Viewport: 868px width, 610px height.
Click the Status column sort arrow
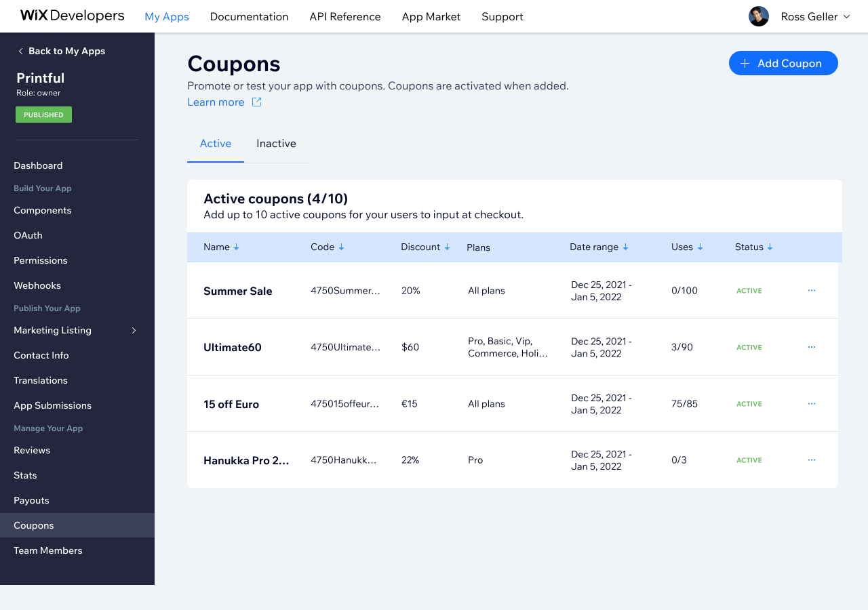coord(770,247)
